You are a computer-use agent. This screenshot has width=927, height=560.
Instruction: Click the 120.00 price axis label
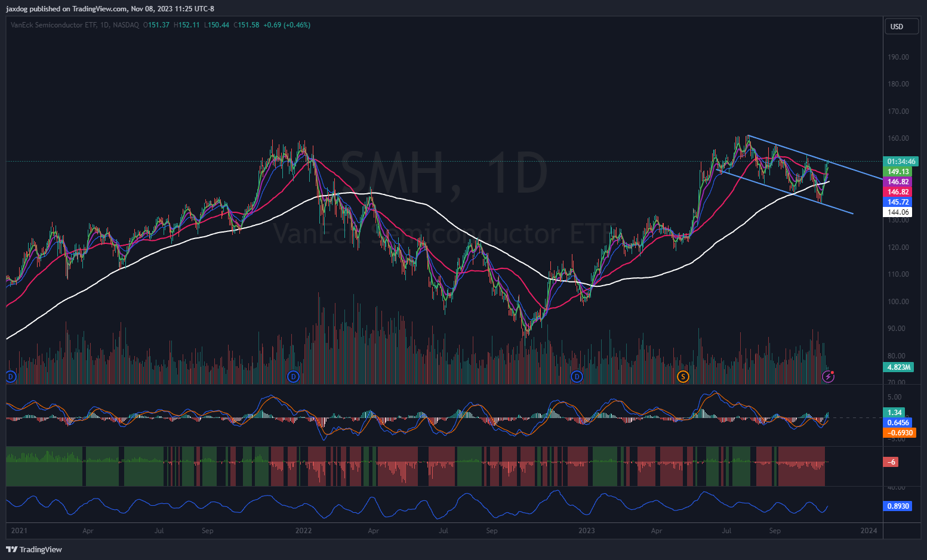898,247
